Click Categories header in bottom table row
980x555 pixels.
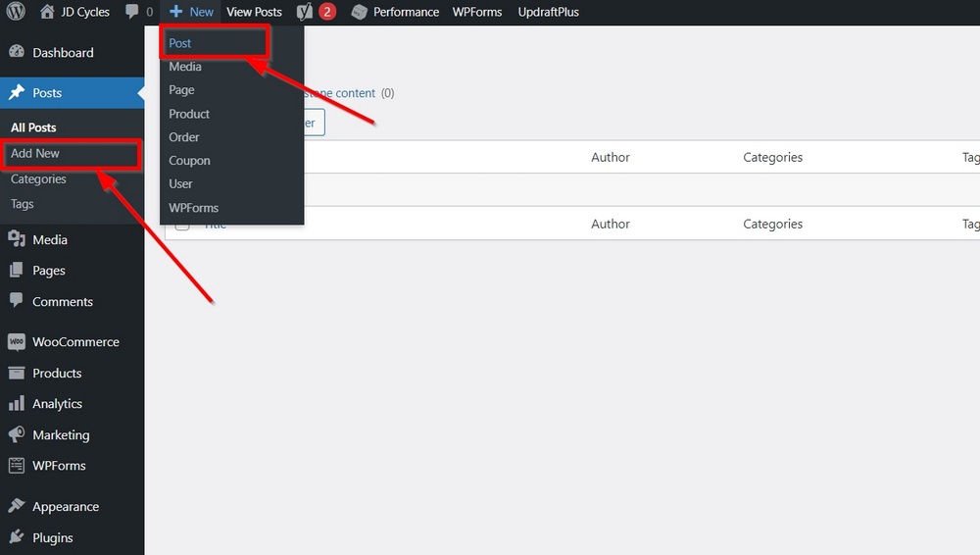pos(772,224)
